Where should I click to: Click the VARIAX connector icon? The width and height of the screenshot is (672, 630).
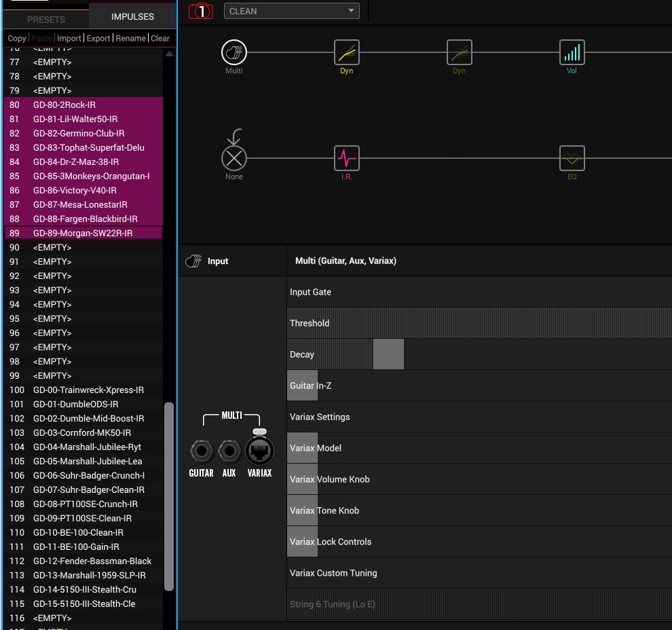[259, 450]
